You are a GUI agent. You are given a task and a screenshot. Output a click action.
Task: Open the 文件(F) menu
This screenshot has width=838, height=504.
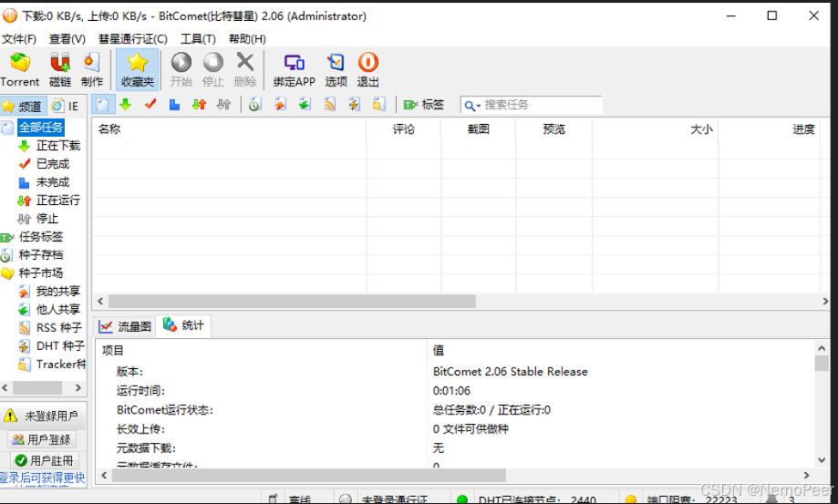(x=19, y=39)
